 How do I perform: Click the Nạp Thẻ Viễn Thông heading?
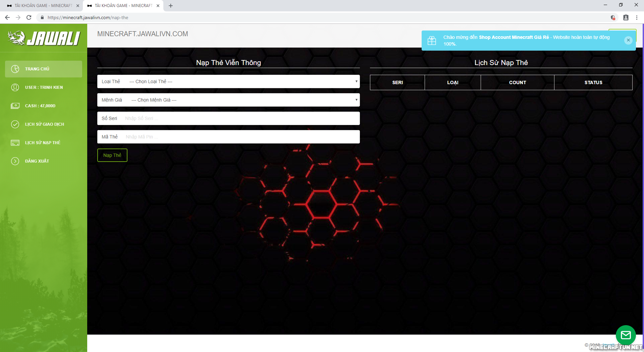tap(228, 63)
